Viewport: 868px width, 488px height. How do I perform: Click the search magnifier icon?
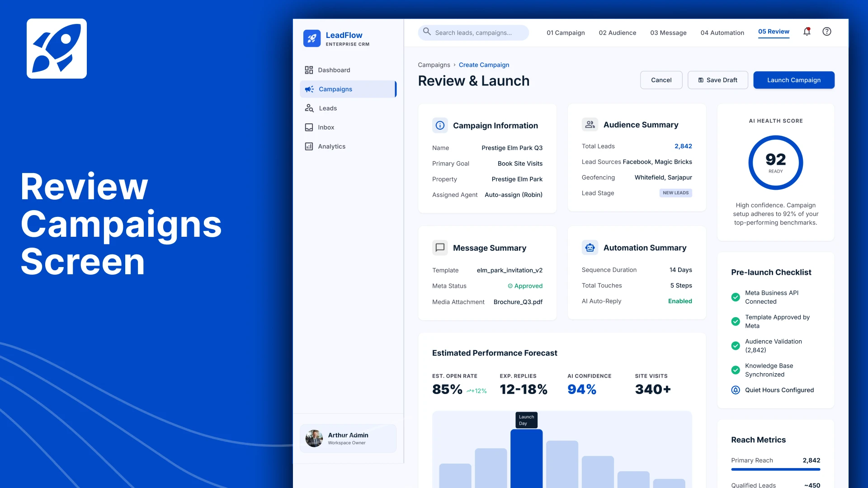(427, 32)
